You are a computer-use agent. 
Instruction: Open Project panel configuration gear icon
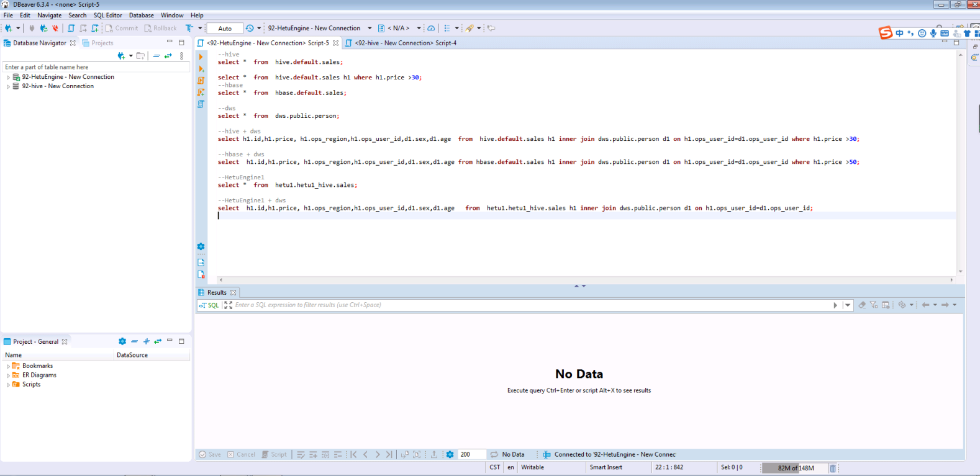(122, 341)
